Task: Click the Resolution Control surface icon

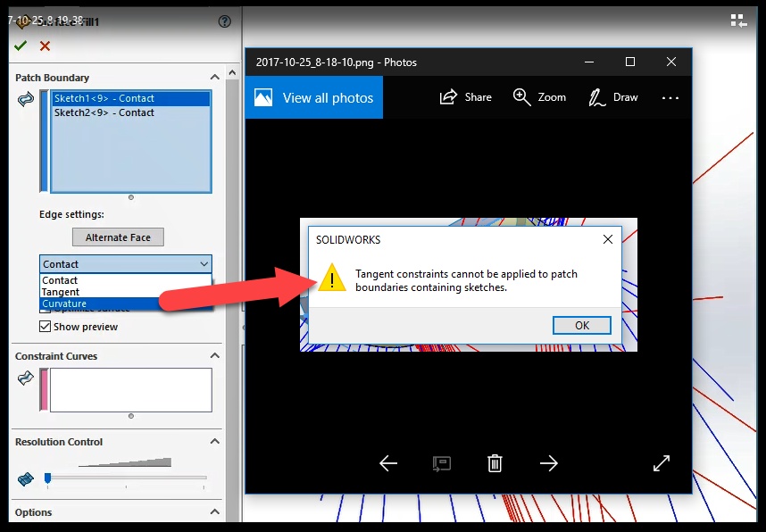Action: pyautogui.click(x=25, y=478)
